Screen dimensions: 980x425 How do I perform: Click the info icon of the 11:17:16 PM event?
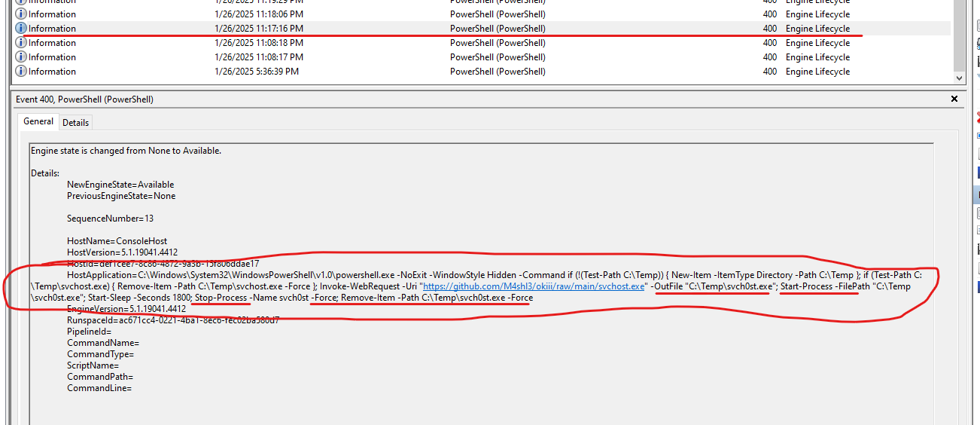click(x=22, y=29)
